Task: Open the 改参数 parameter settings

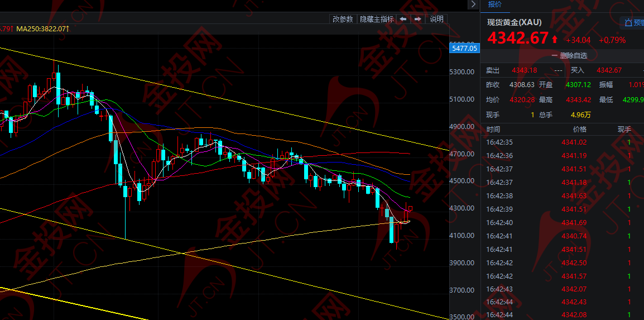Action: coord(343,19)
